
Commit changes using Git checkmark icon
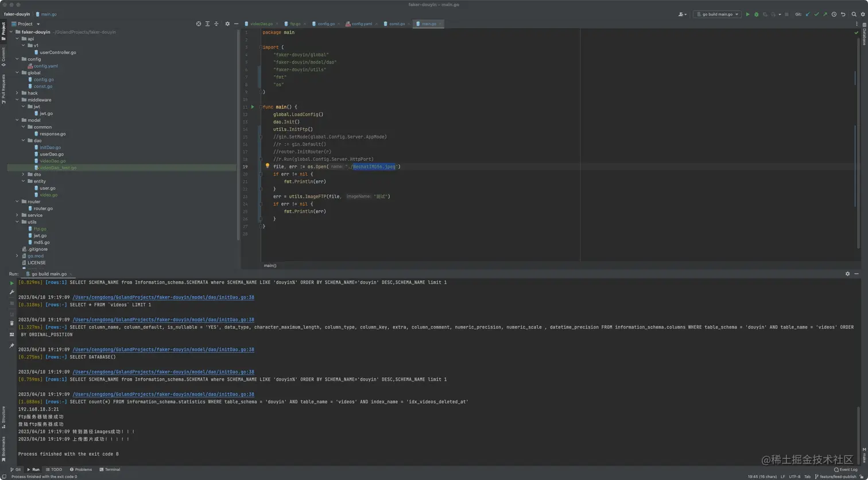coord(816,14)
